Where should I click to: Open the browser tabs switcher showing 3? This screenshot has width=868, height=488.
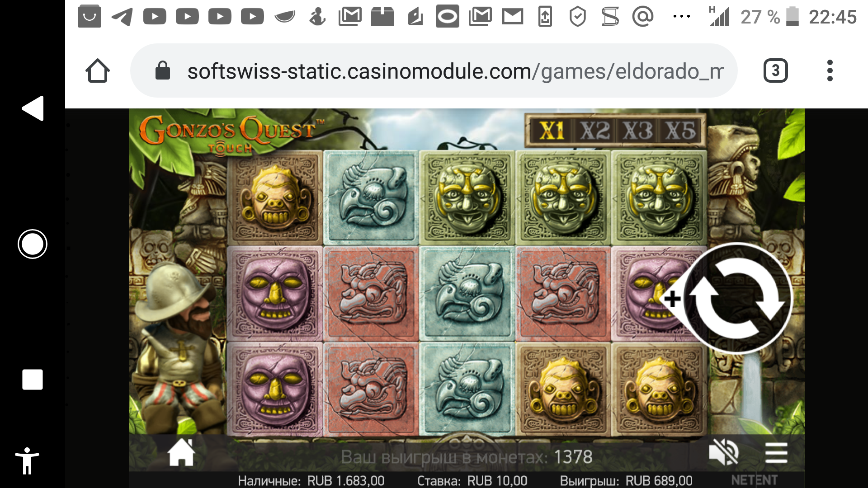(775, 71)
